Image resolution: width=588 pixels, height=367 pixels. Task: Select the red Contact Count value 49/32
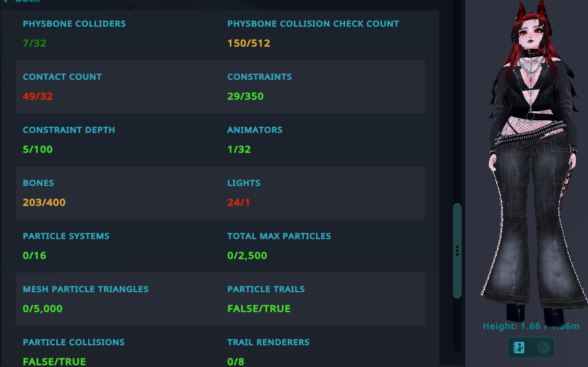[38, 96]
